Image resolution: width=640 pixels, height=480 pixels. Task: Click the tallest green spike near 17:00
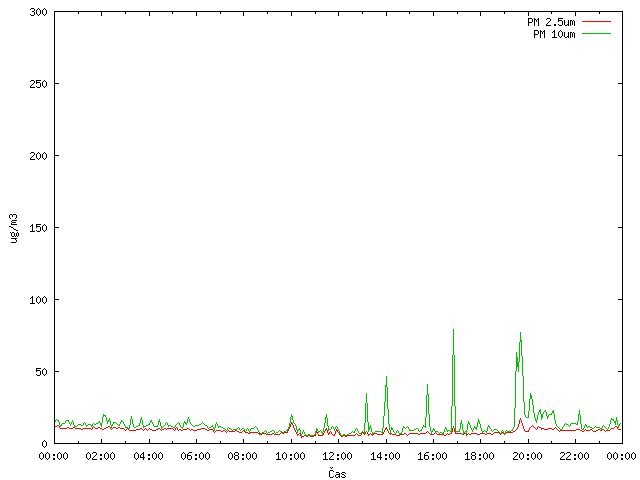(453, 330)
